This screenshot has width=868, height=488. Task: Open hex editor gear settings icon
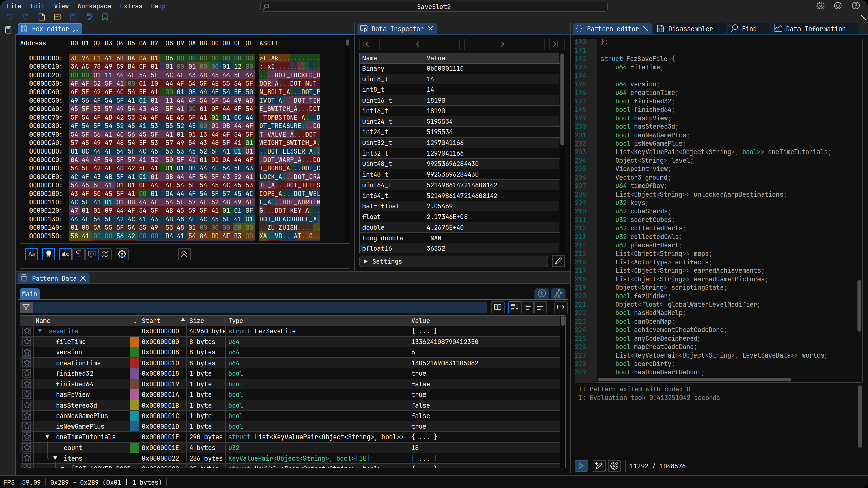click(122, 254)
